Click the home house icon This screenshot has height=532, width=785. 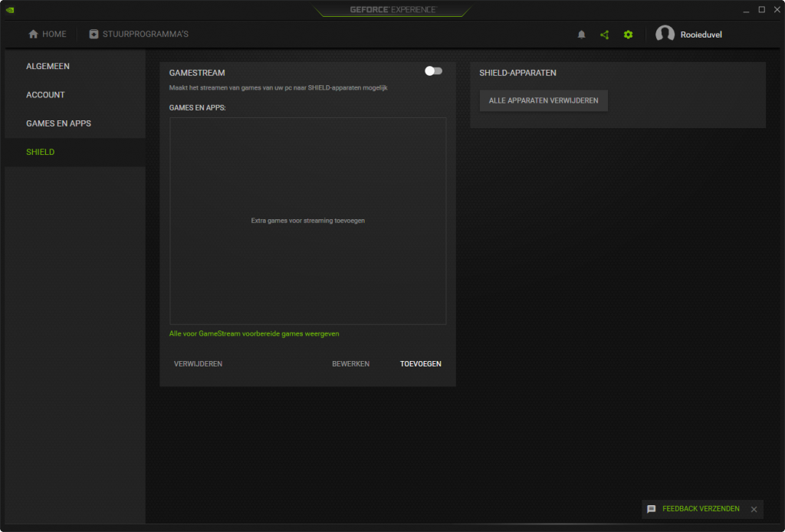tap(33, 34)
